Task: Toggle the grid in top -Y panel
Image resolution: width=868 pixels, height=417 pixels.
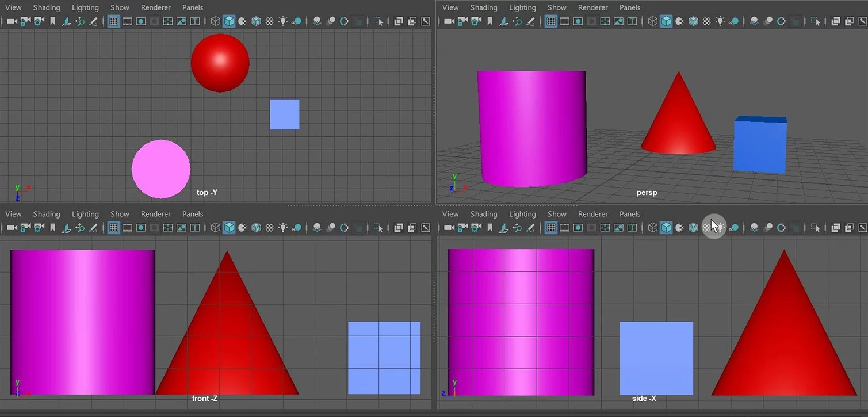Action: pyautogui.click(x=114, y=21)
